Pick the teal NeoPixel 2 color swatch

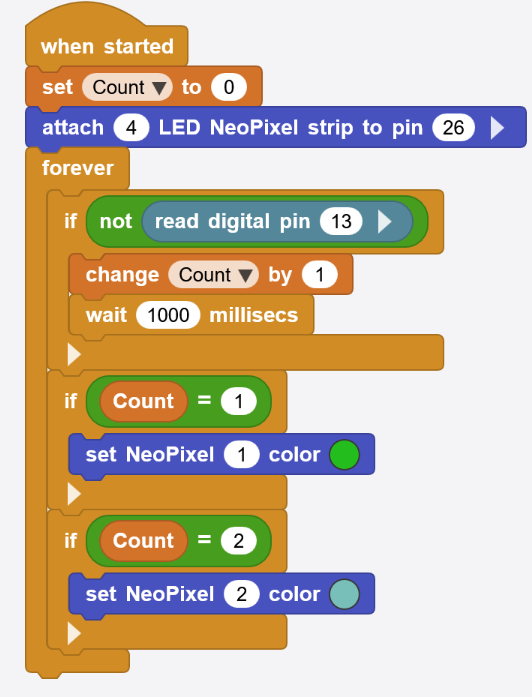point(344,594)
